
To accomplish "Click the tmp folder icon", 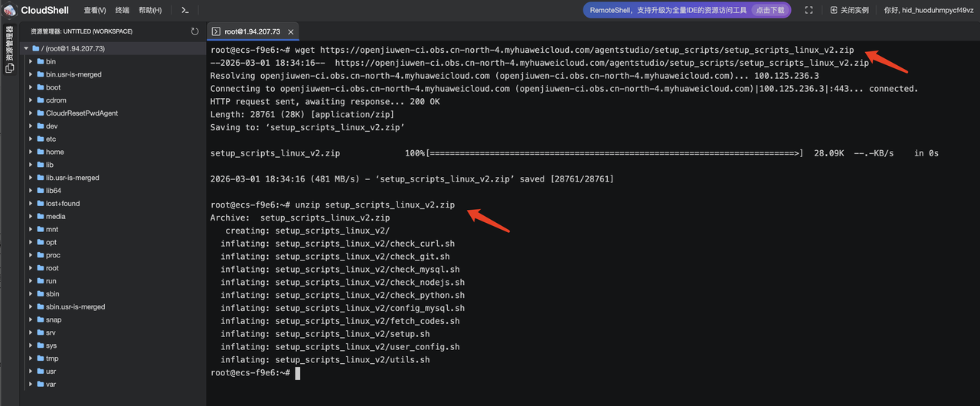I will click(41, 358).
